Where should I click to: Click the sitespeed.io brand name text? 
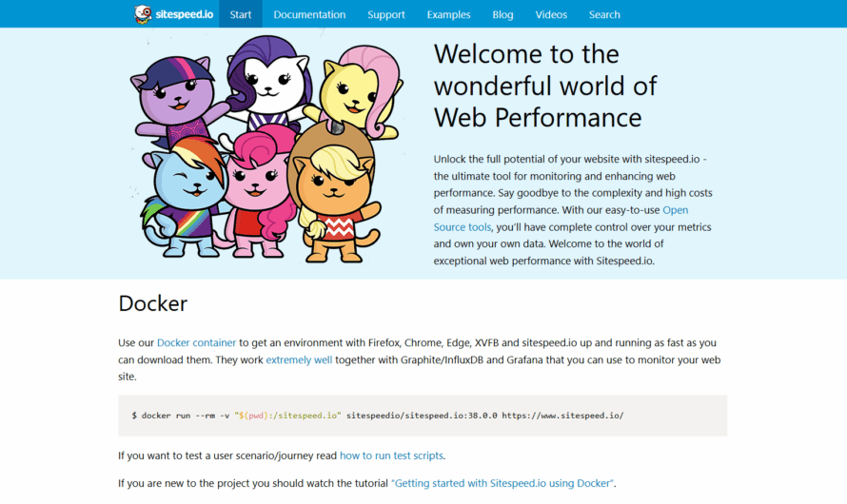[185, 14]
